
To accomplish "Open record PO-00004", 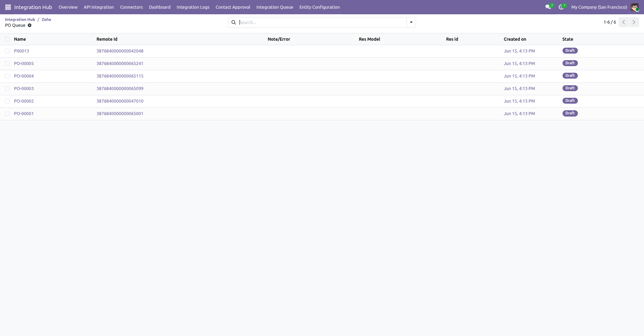I will coord(24,76).
